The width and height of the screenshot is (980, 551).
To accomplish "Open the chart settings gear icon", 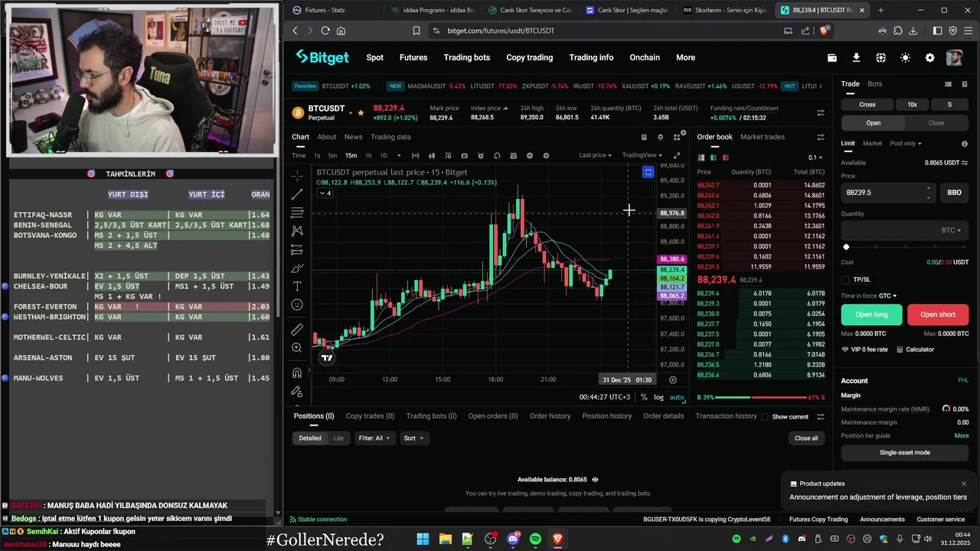I will [546, 155].
